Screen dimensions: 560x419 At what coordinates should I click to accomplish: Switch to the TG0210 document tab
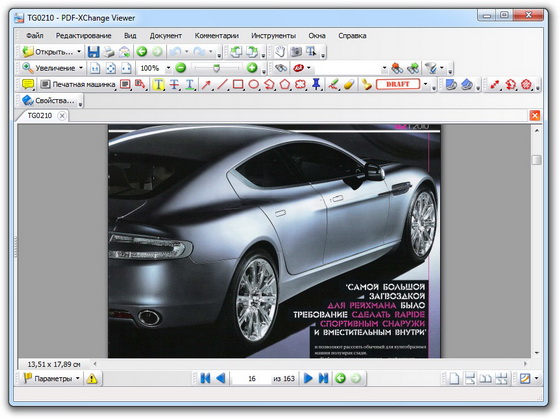click(x=40, y=115)
